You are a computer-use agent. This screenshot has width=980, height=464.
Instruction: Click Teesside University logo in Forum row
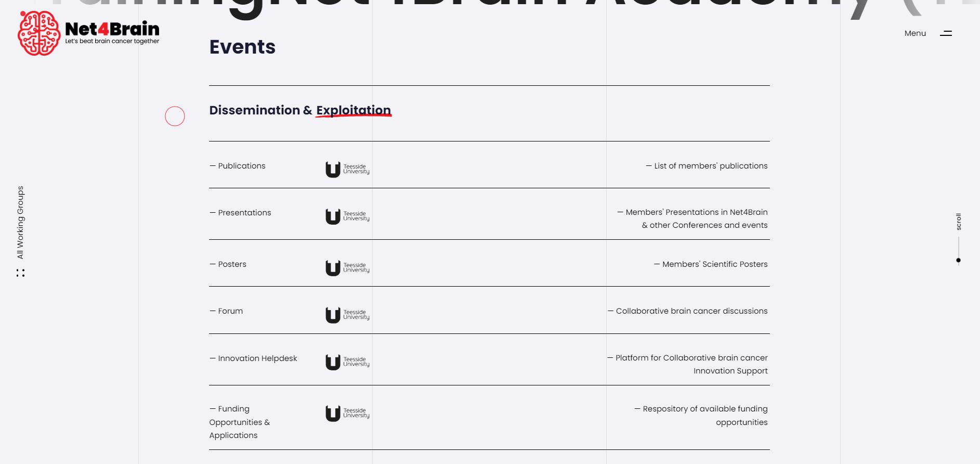[347, 315]
